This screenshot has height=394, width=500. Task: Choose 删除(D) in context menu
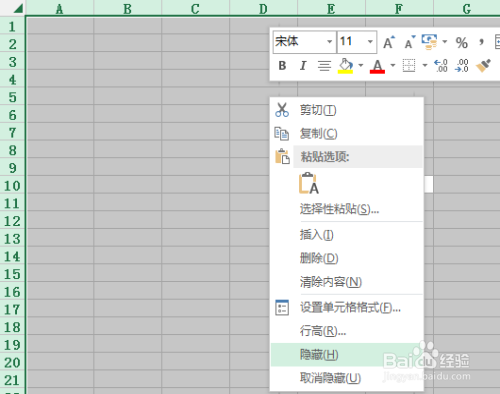[347, 258]
